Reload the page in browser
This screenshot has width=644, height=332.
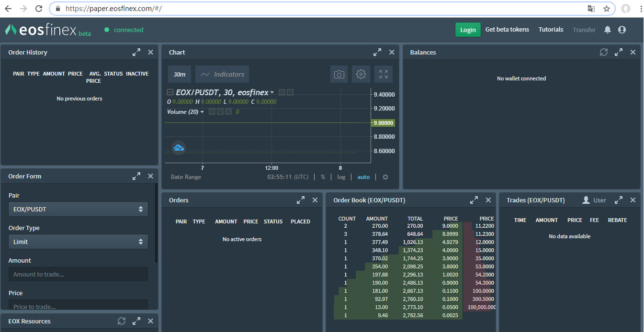(x=39, y=9)
